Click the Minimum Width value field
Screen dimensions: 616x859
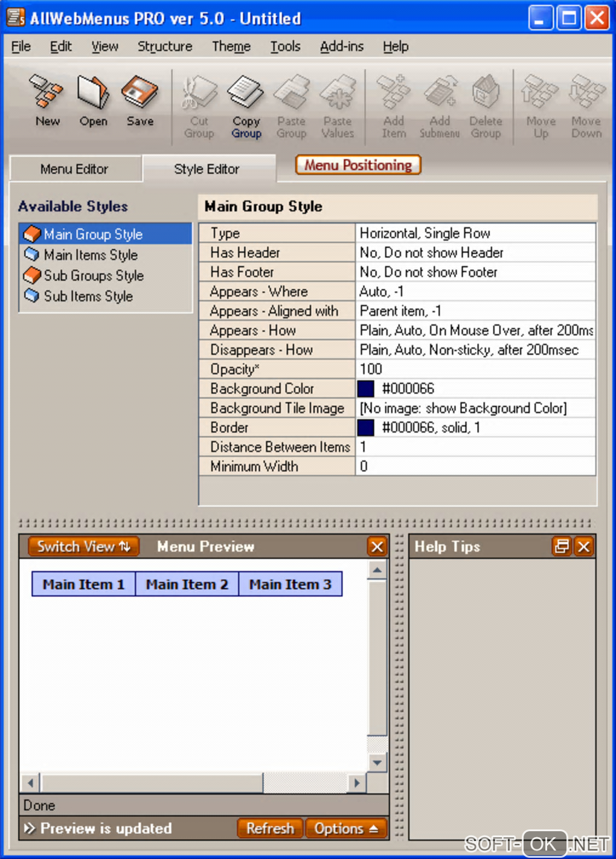475,466
